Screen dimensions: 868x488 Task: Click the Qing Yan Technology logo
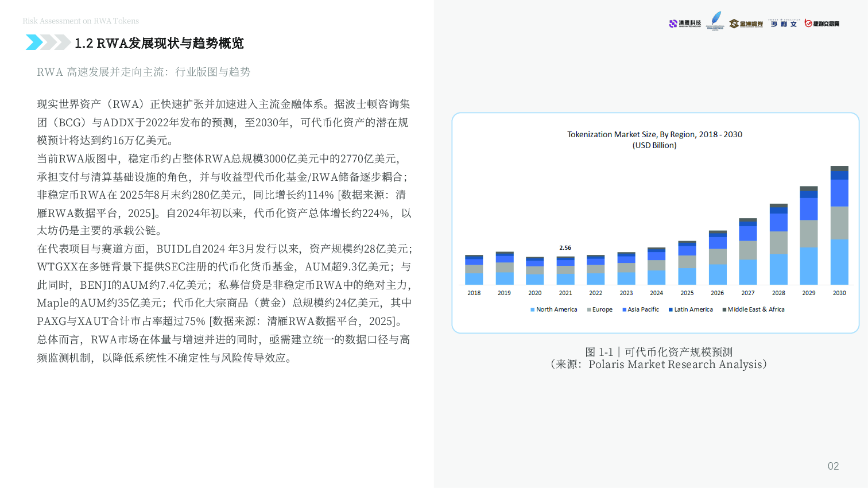click(685, 24)
